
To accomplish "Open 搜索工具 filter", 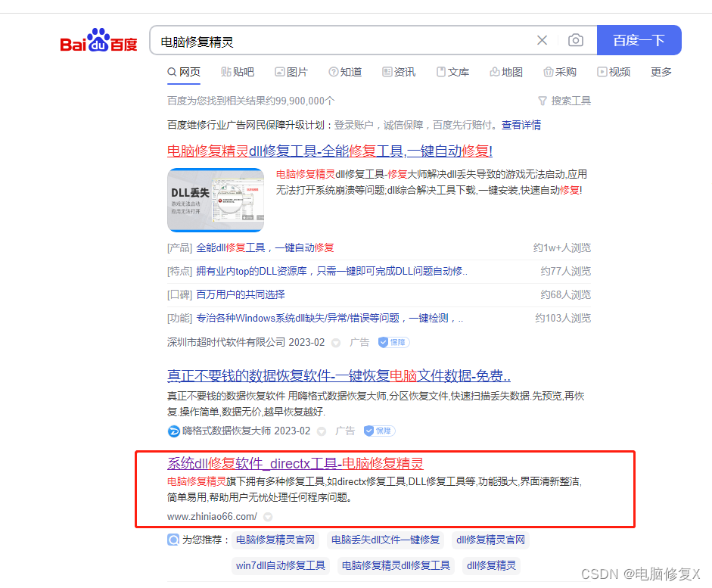I will 564,101.
